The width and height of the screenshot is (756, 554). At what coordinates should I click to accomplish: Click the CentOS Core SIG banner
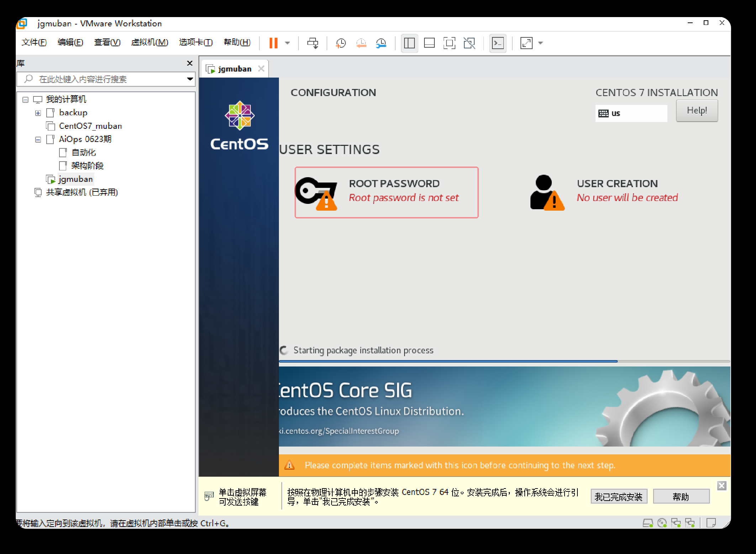click(504, 406)
